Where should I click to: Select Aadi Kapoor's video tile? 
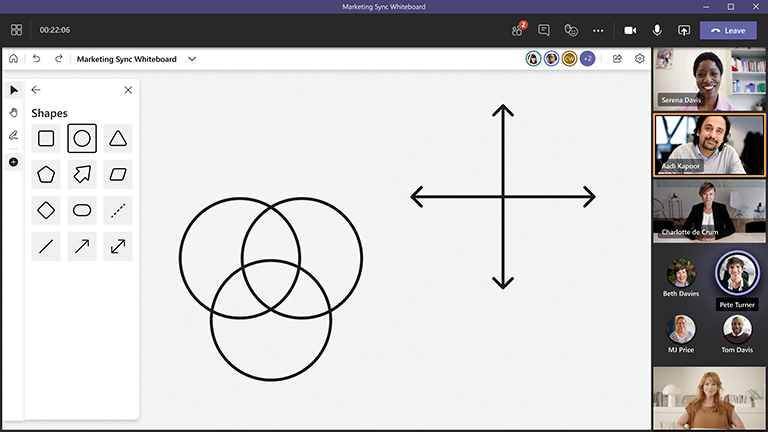[x=708, y=144]
